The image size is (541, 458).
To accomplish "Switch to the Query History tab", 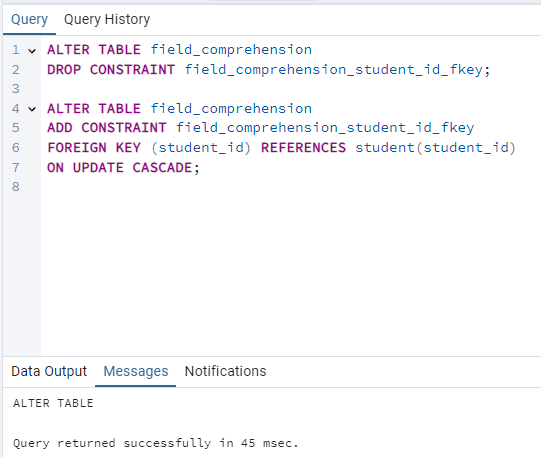I will tap(107, 19).
